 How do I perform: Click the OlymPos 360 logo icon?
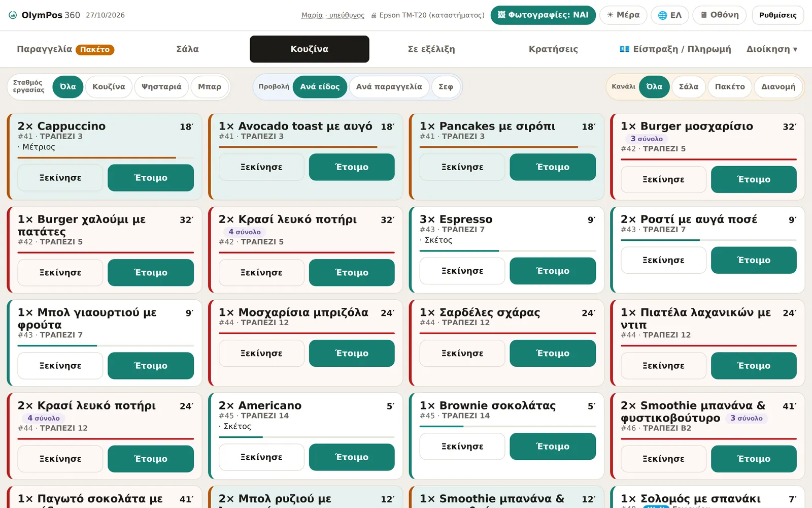(x=13, y=15)
